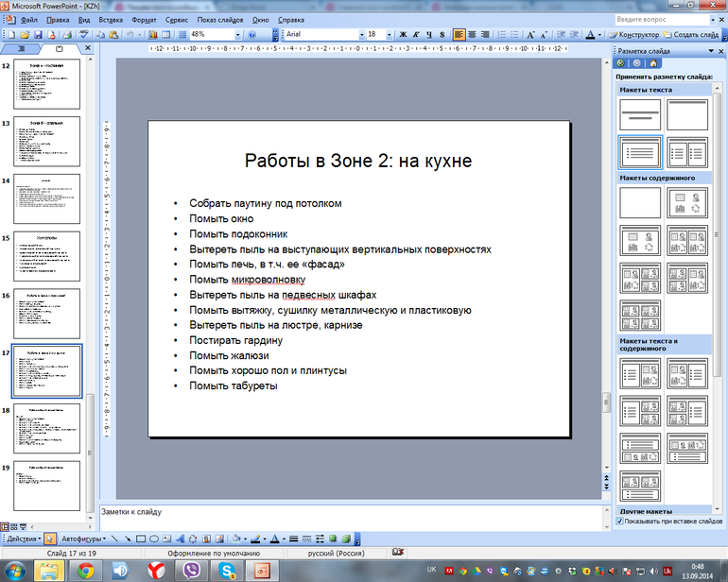
Task: Toggle underline (Ч) formatting
Action: pos(429,35)
